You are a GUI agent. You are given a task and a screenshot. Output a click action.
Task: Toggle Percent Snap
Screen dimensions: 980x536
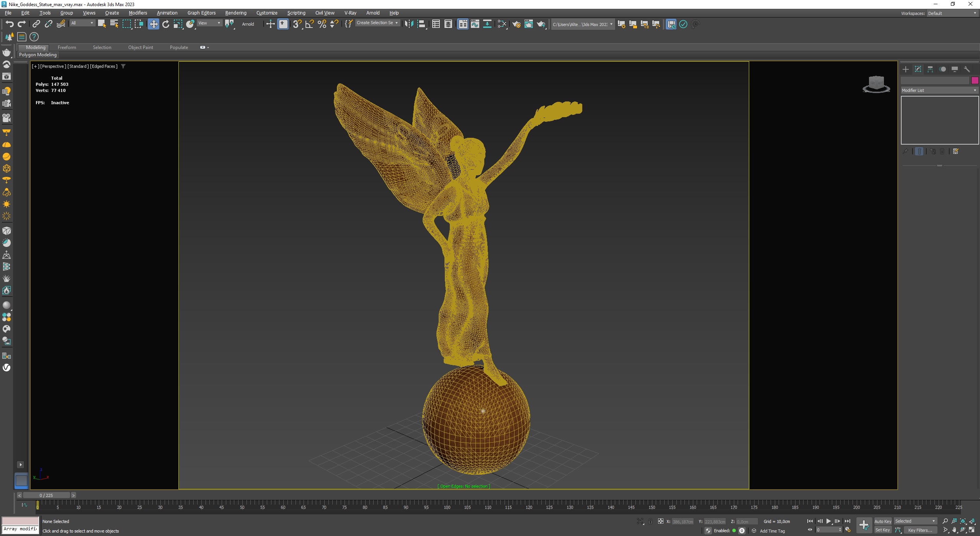point(322,24)
